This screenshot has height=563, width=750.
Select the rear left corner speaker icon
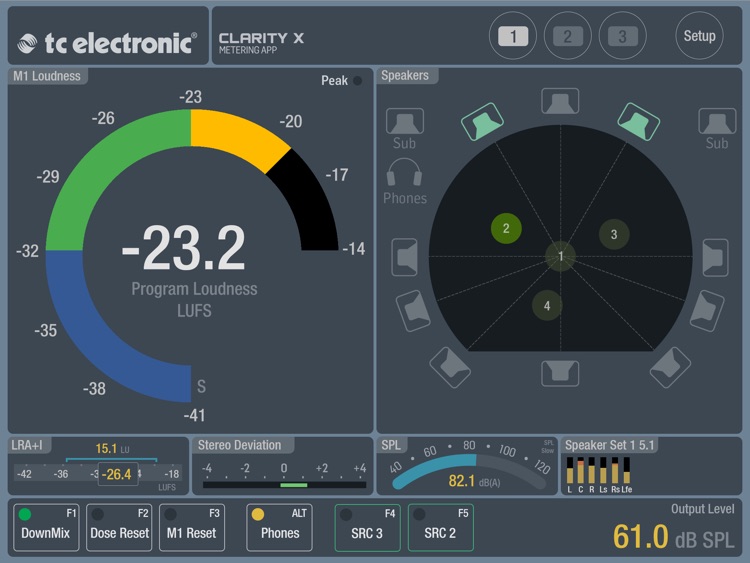[x=450, y=367]
